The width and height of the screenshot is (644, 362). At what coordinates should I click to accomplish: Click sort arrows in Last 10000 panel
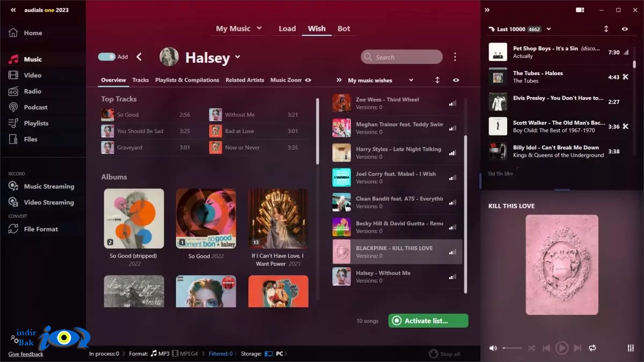click(606, 29)
